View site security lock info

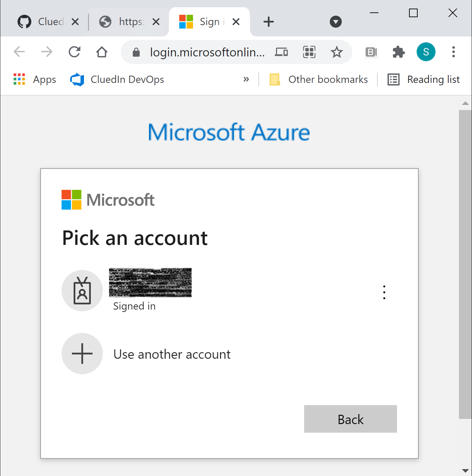click(x=136, y=52)
